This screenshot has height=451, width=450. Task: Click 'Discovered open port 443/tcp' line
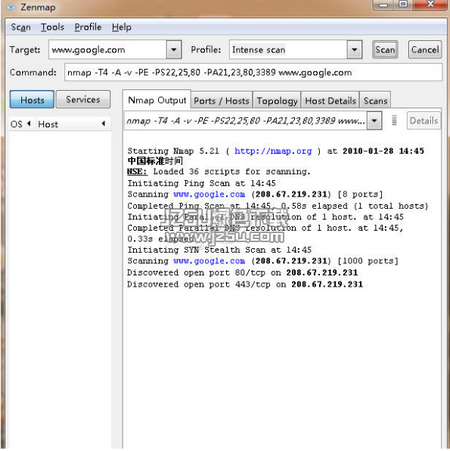pyautogui.click(x=245, y=284)
